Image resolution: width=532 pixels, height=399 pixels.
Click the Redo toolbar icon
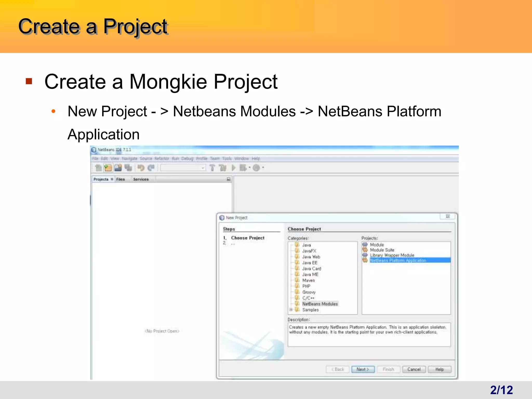[x=151, y=168]
